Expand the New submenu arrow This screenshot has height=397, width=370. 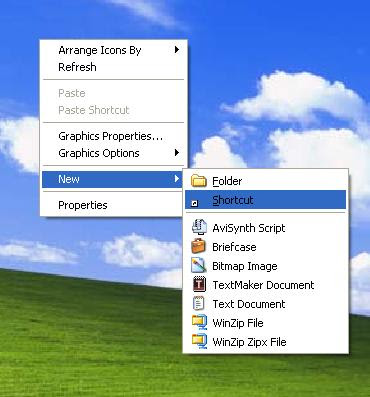coord(177,179)
